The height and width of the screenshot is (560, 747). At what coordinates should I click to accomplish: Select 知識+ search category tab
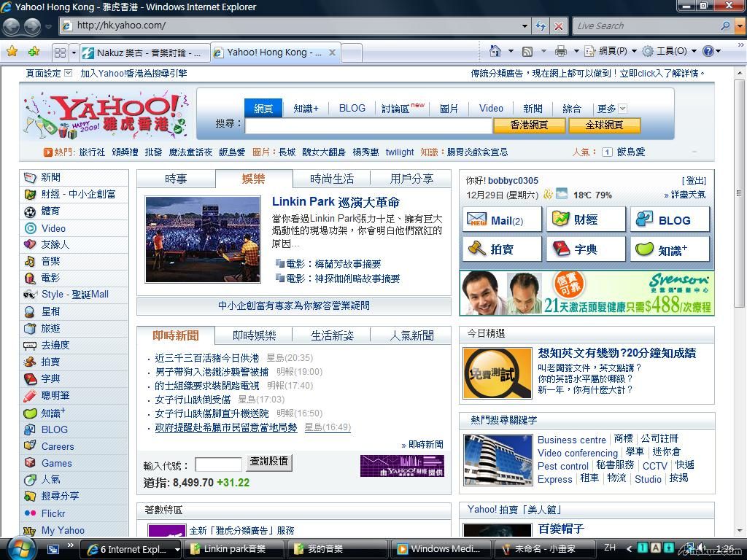coord(306,109)
